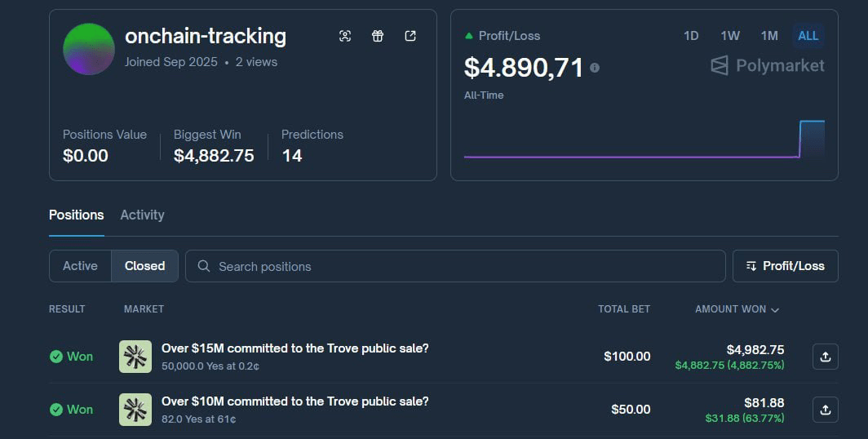Open profile in external link icon
The width and height of the screenshot is (868, 439).
[410, 36]
